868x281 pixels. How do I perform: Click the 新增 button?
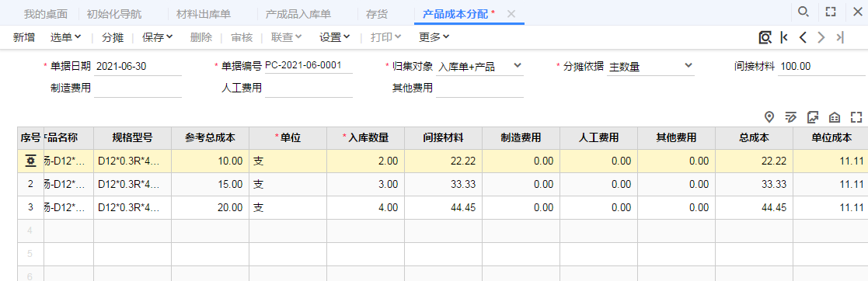[x=24, y=37]
